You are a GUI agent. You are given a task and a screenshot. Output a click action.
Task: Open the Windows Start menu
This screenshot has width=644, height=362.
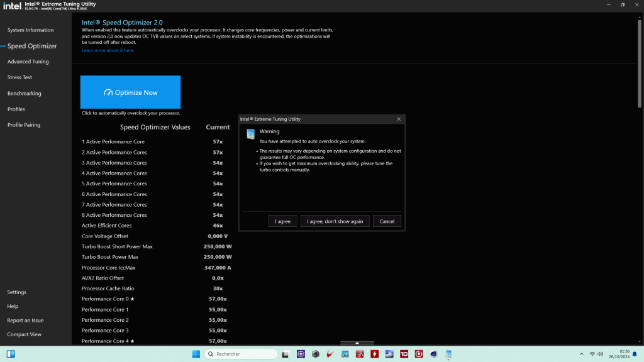pyautogui.click(x=196, y=354)
